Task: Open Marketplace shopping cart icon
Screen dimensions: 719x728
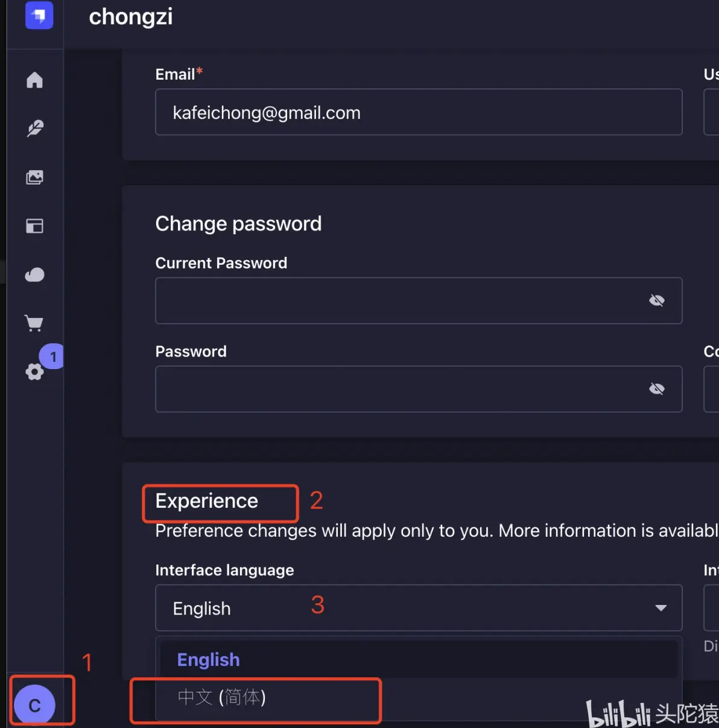Action: coord(35,323)
